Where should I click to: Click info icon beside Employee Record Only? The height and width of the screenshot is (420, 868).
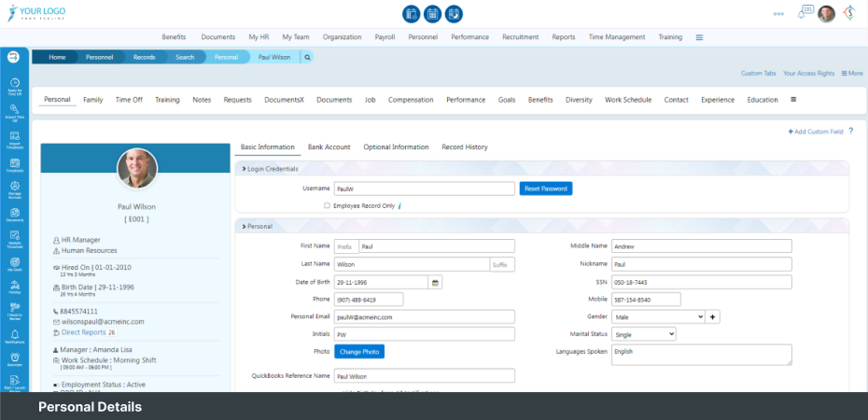[399, 205]
